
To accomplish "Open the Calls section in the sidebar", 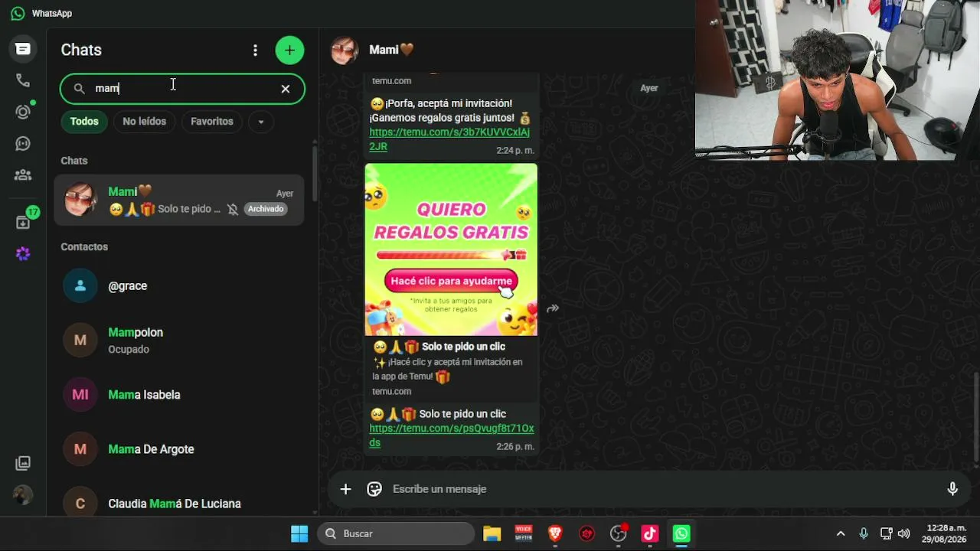I will (23, 80).
